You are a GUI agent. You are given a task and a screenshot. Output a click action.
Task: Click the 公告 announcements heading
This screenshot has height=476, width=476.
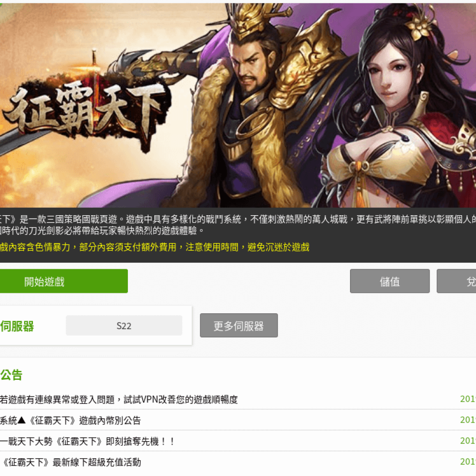tap(11, 375)
